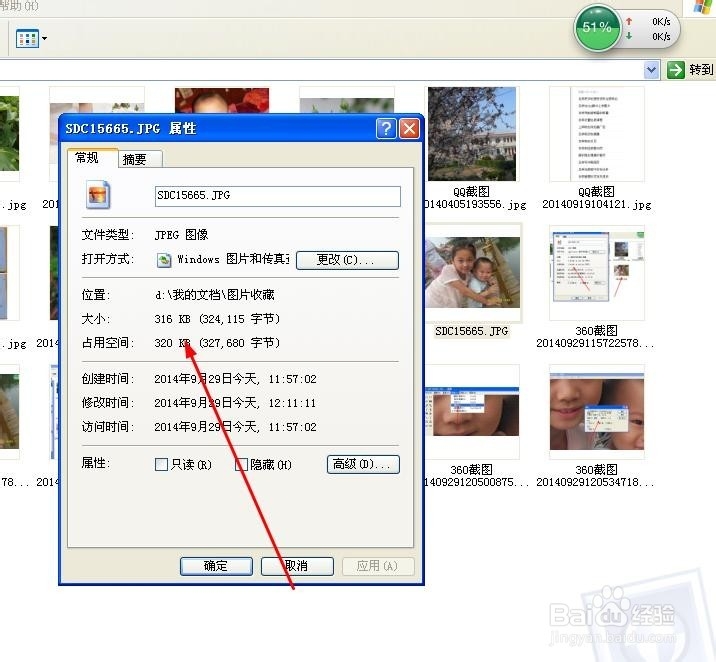Click the 51% network monitor widget
Viewport: 716px width, 662px height.
[x=626, y=29]
